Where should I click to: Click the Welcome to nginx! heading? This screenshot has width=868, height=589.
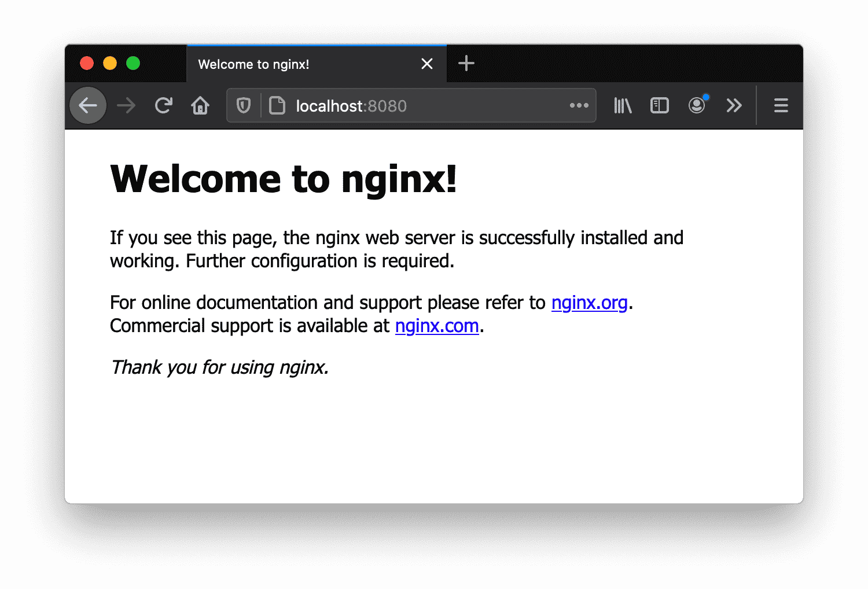point(284,179)
